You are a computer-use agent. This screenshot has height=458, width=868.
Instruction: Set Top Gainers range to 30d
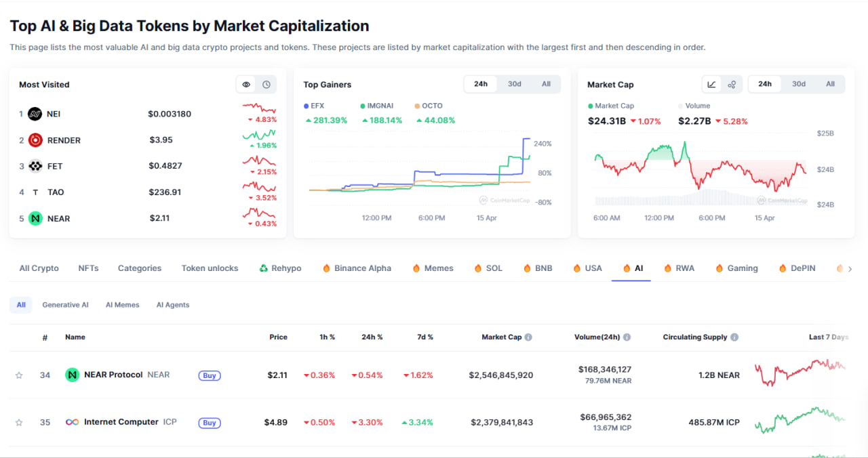pos(515,84)
